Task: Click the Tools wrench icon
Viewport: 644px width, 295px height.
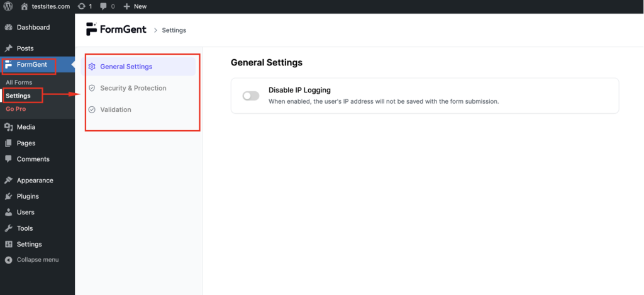Action: pos(9,228)
